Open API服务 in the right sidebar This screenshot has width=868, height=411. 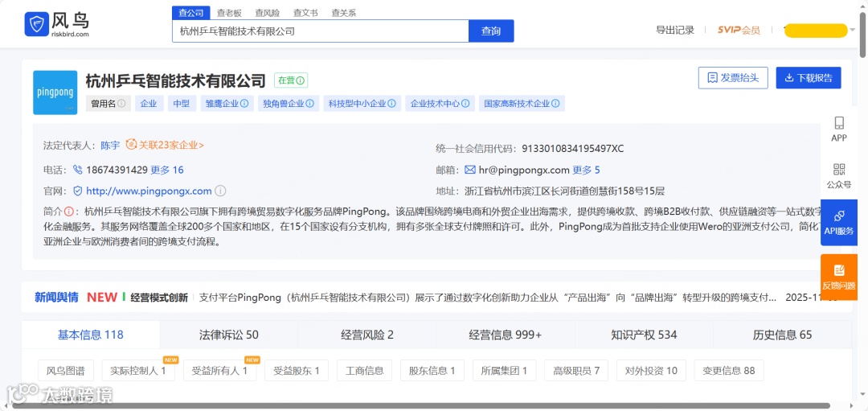pyautogui.click(x=839, y=222)
